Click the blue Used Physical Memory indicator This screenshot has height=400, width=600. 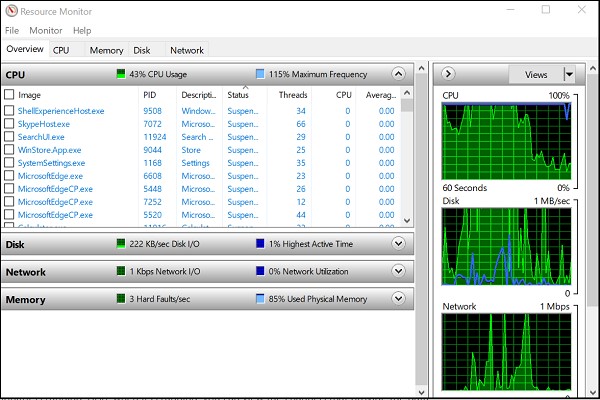click(x=259, y=298)
